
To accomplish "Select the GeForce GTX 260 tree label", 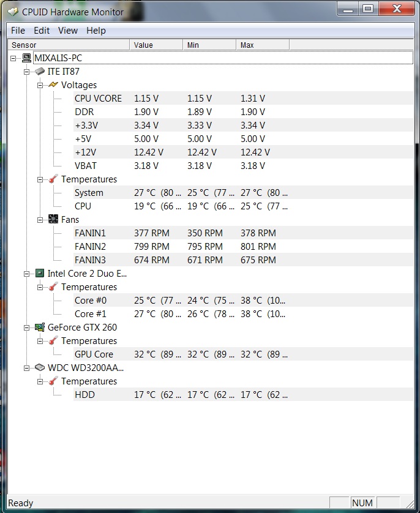I will [82, 327].
